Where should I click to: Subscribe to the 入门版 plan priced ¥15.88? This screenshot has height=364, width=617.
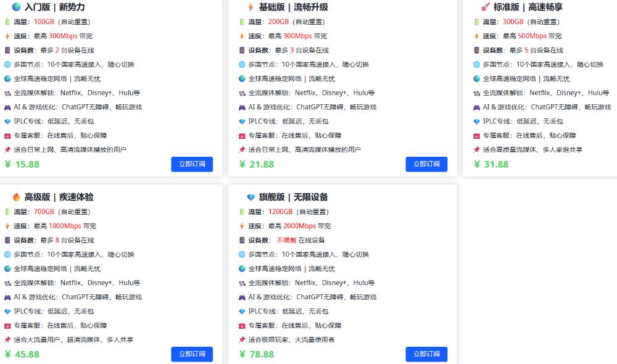(192, 164)
